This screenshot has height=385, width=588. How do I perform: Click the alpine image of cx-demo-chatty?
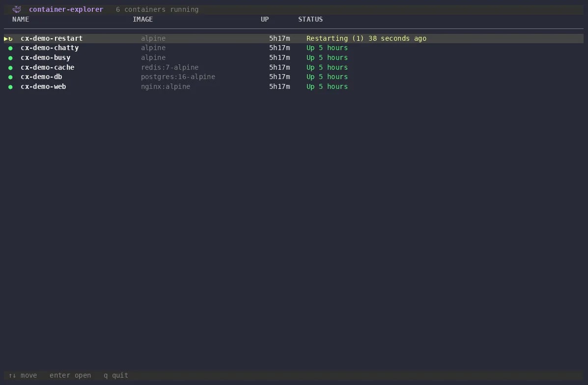153,48
